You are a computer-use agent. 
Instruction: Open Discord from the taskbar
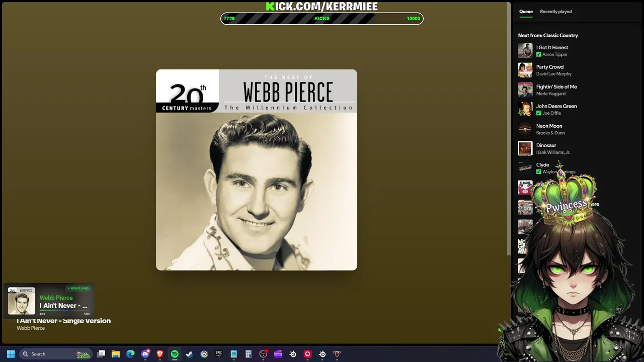pos(145,354)
